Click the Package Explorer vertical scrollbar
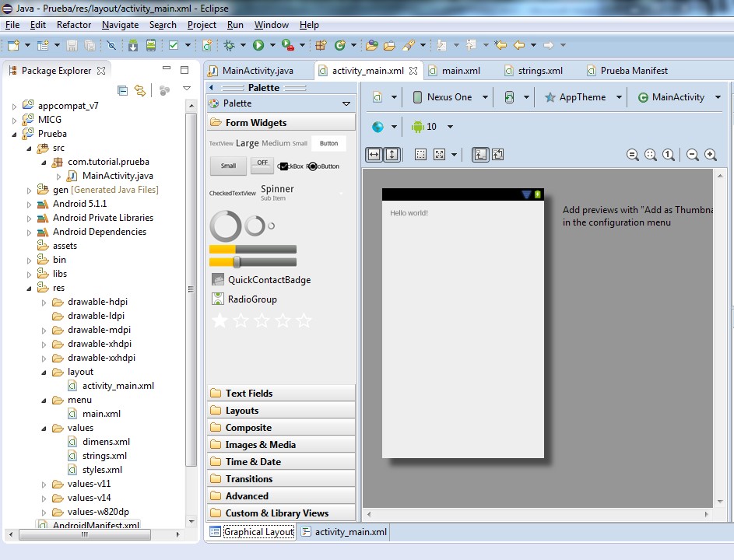The height and width of the screenshot is (560, 734). coord(191,290)
